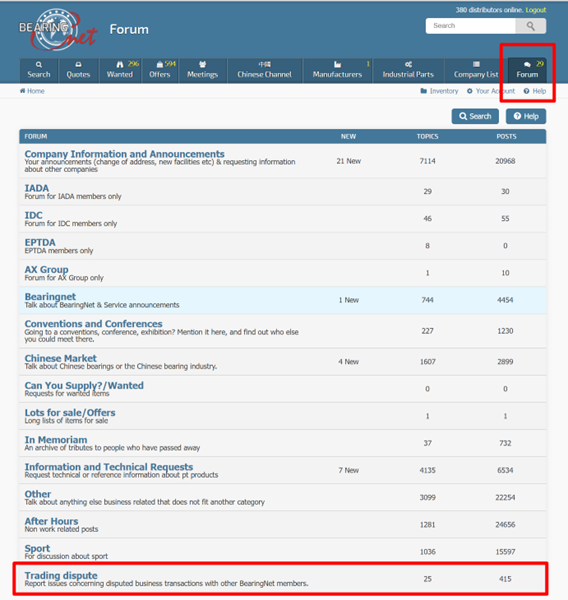Image resolution: width=568 pixels, height=600 pixels.
Task: Click the Help link below the navigation bar
Action: (x=535, y=91)
